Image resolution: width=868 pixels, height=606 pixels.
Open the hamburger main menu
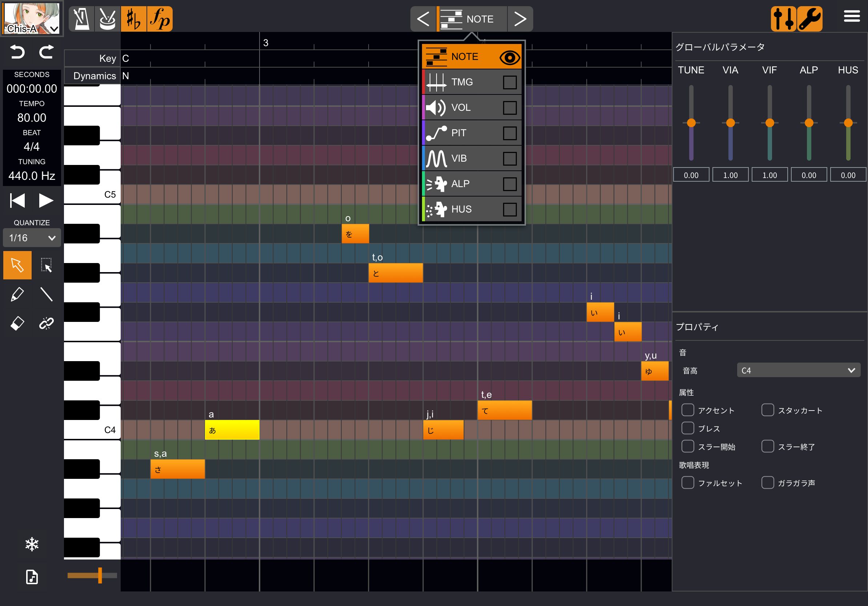tap(852, 16)
